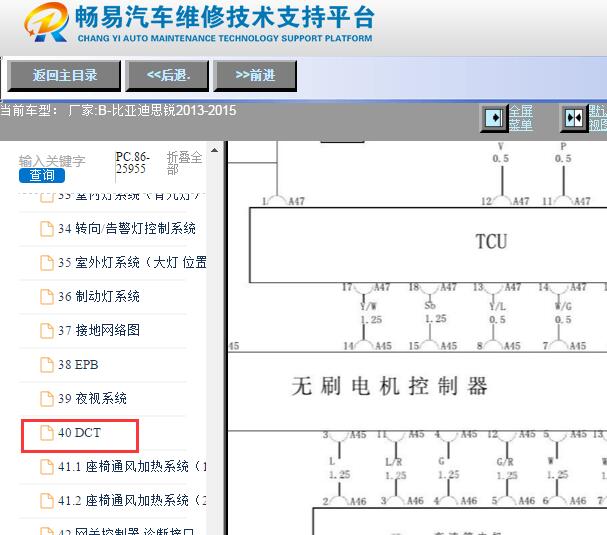Collapse all items via 折叠全部
Viewport: 607px width, 535px height.
pos(184,163)
